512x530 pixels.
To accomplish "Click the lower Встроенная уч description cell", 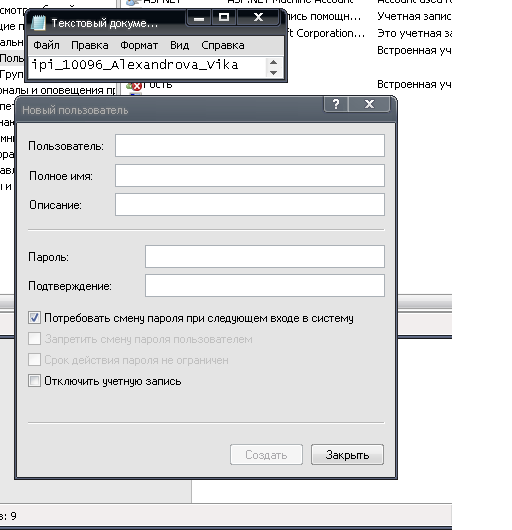I will tap(414, 84).
